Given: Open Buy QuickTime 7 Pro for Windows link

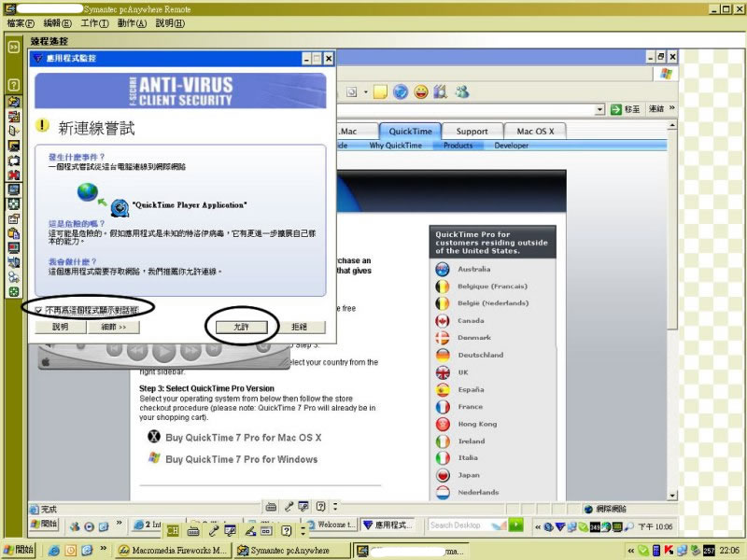Looking at the screenshot, I should (x=241, y=459).
